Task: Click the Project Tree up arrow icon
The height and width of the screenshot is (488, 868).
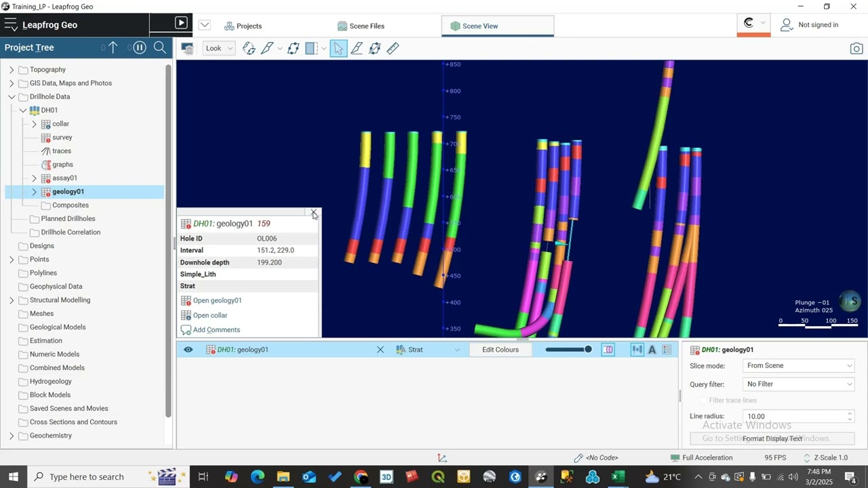Action: (113, 47)
